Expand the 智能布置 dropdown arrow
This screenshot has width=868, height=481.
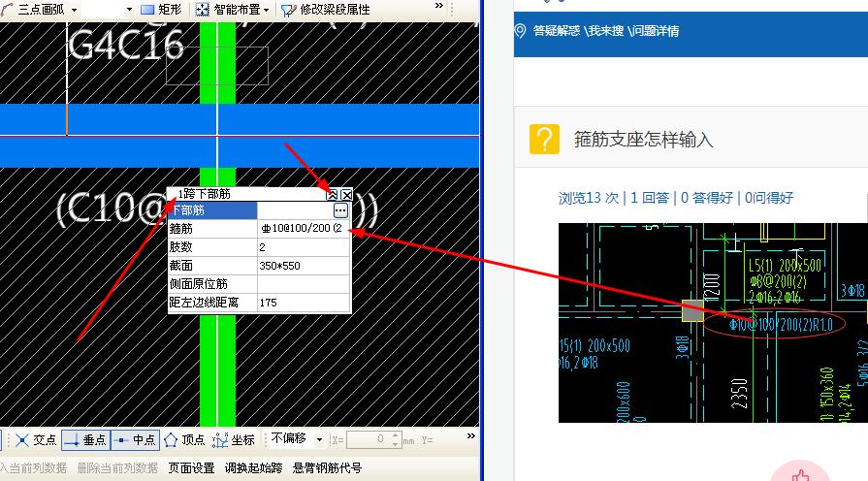pyautogui.click(x=267, y=10)
